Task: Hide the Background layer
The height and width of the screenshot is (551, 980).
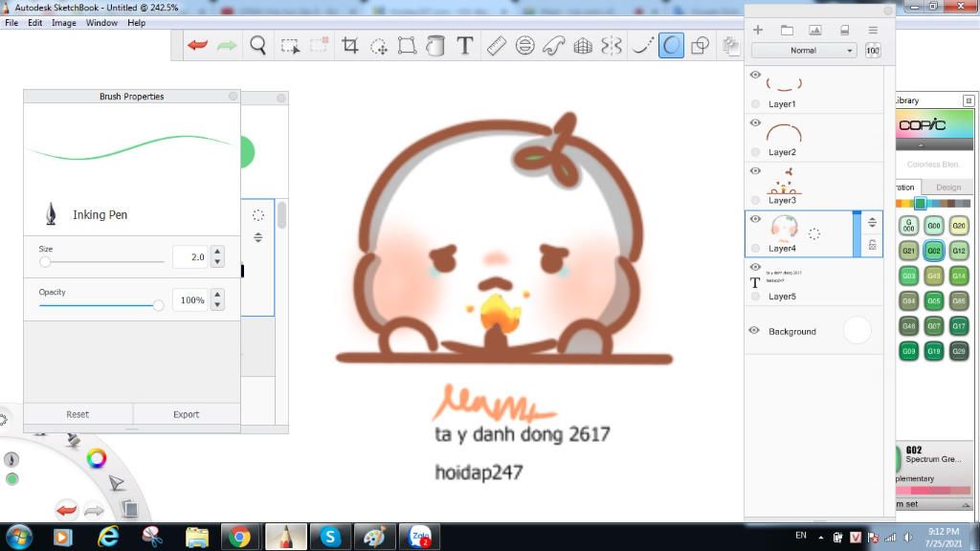Action: tap(755, 330)
